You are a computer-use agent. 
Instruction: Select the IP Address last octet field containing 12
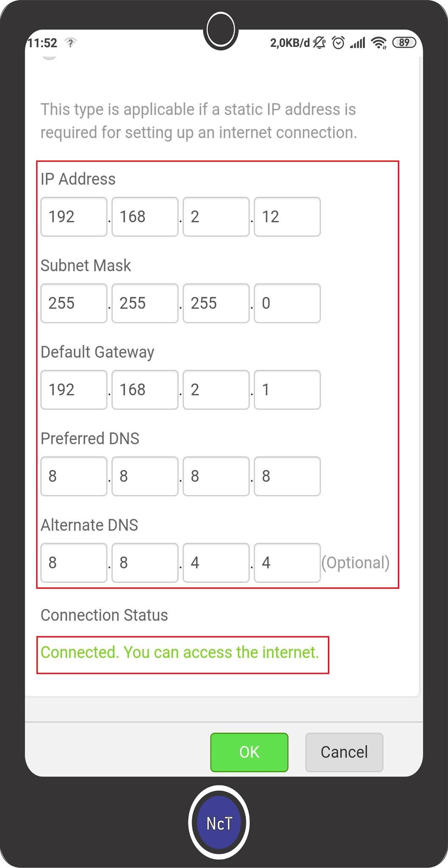click(287, 217)
